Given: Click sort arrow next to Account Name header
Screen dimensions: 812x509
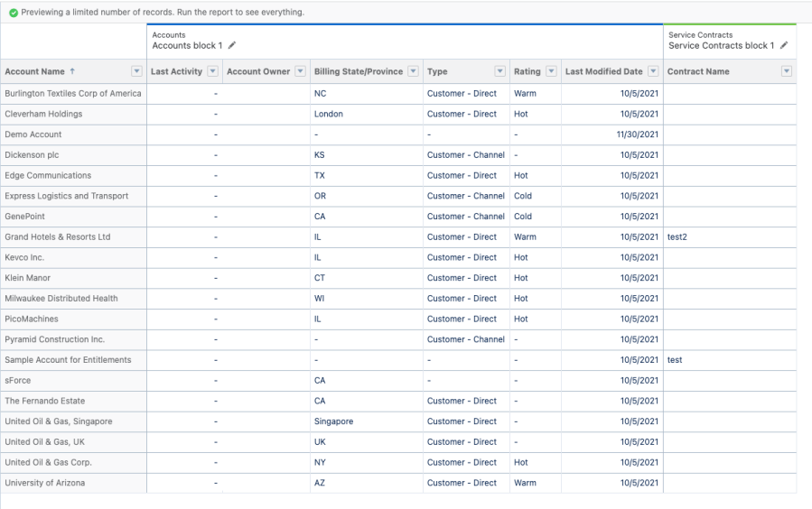Looking at the screenshot, I should 72,71.
